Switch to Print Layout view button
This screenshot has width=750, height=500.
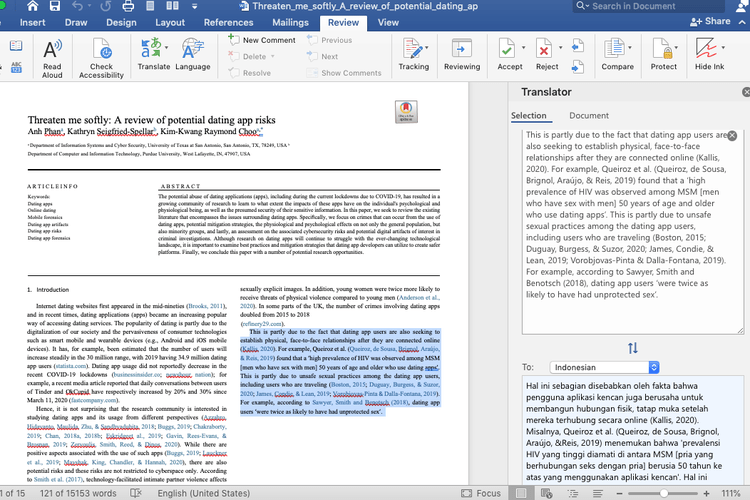coord(521,493)
